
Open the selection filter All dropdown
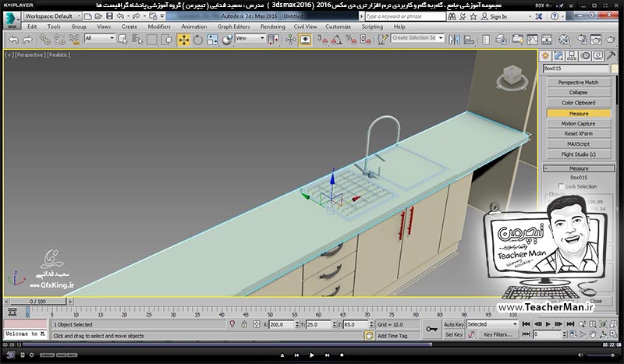[x=100, y=38]
